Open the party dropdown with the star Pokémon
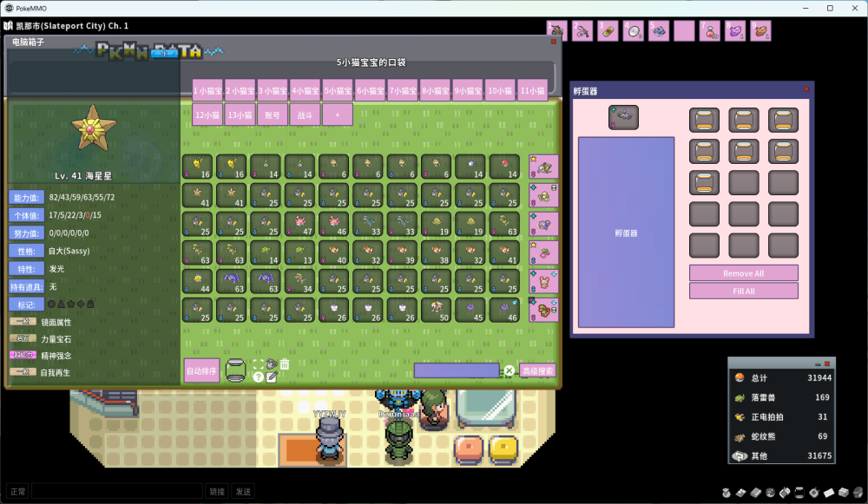This screenshot has height=504, width=868. (x=543, y=167)
